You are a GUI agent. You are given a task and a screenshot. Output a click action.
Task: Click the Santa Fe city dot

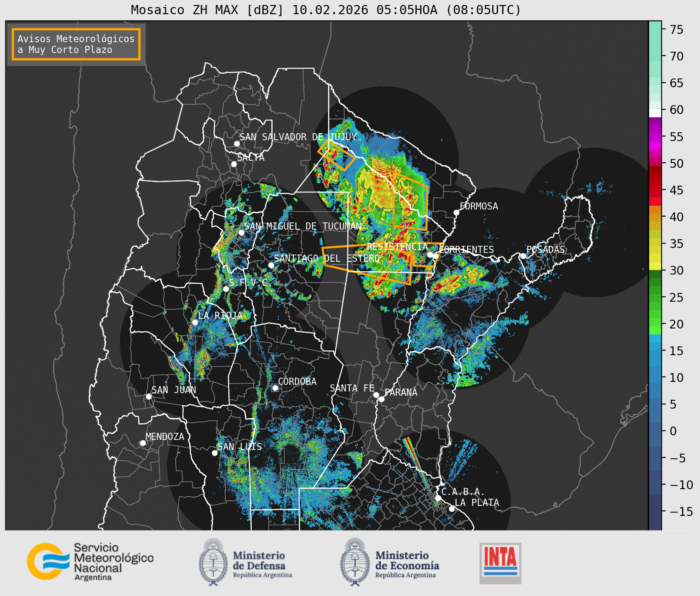(376, 395)
